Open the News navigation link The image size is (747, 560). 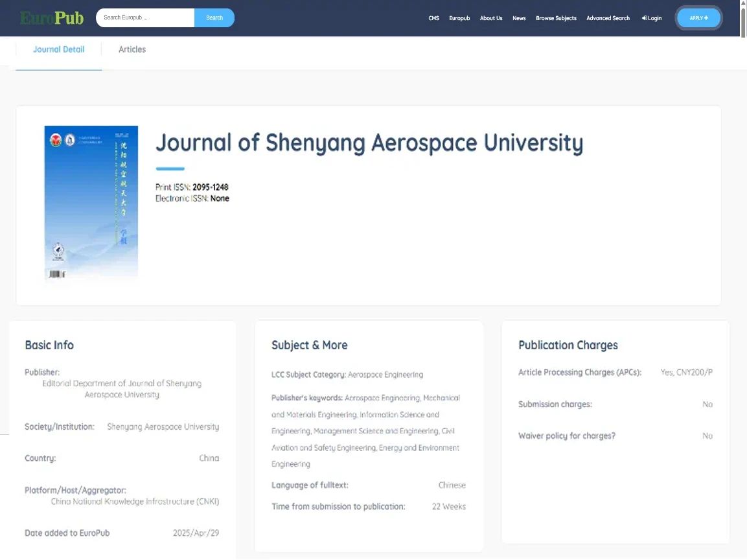coord(519,18)
